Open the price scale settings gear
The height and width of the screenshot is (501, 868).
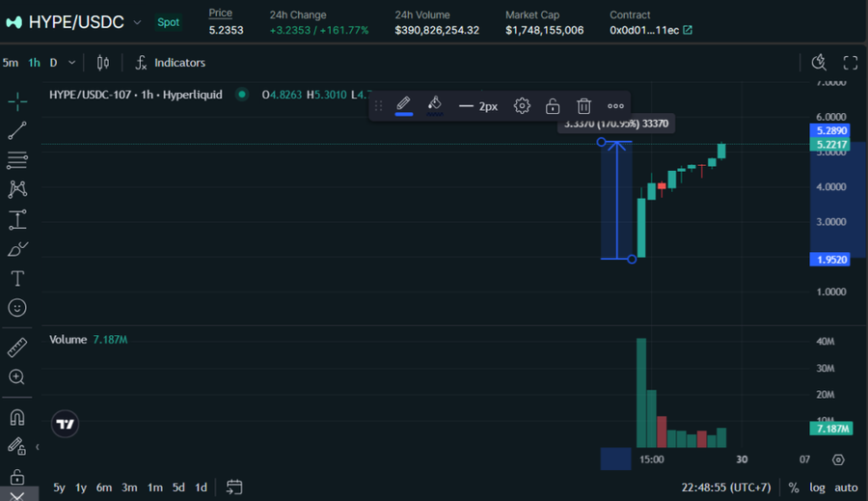(x=838, y=459)
